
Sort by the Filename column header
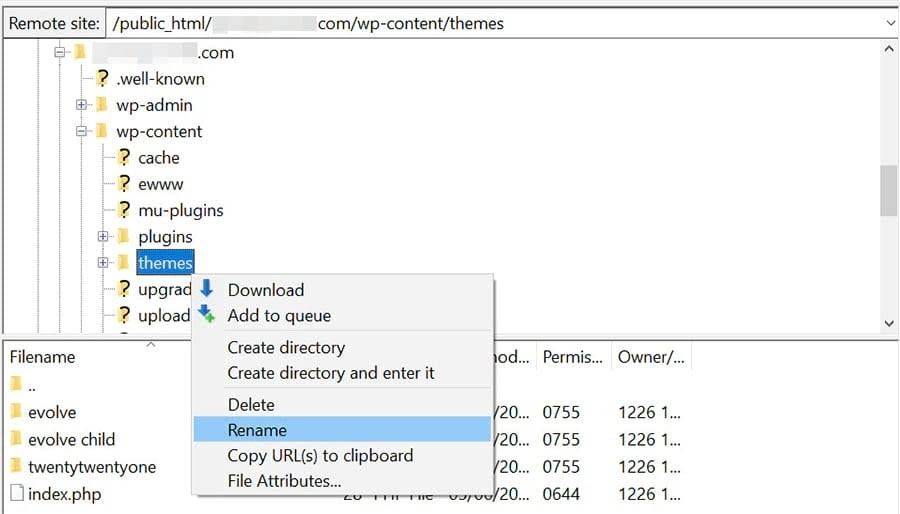click(x=42, y=357)
